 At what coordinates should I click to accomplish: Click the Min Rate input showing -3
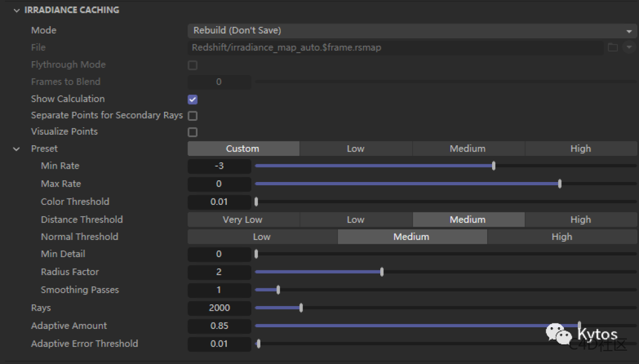click(219, 166)
